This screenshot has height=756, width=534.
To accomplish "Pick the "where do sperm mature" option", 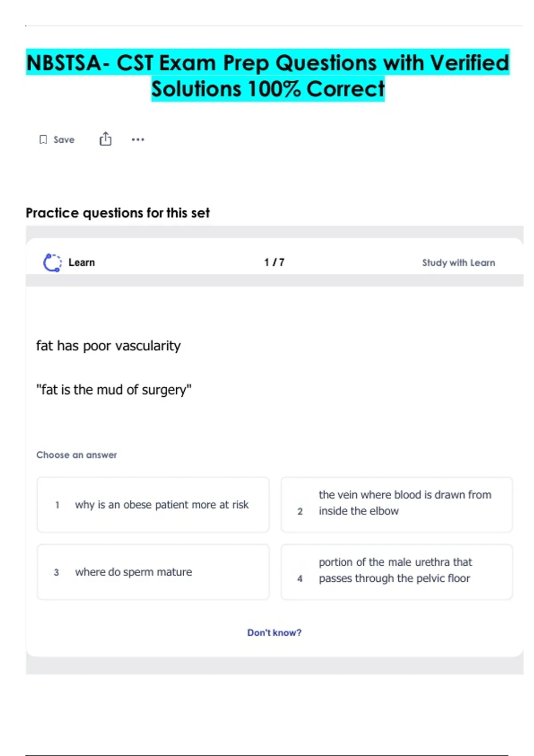I will click(153, 572).
